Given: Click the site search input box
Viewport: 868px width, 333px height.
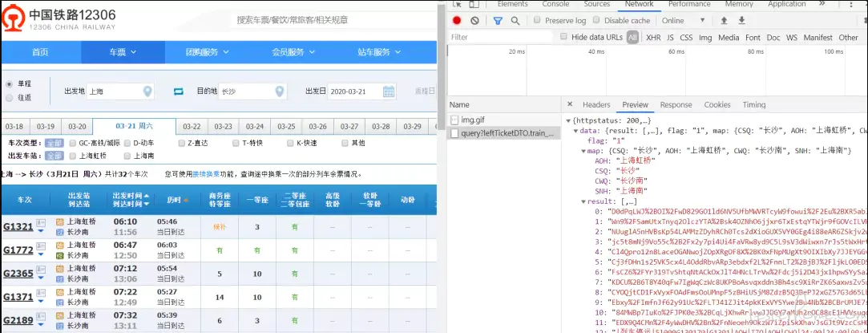Looking at the screenshot, I should pyautogui.click(x=332, y=21).
